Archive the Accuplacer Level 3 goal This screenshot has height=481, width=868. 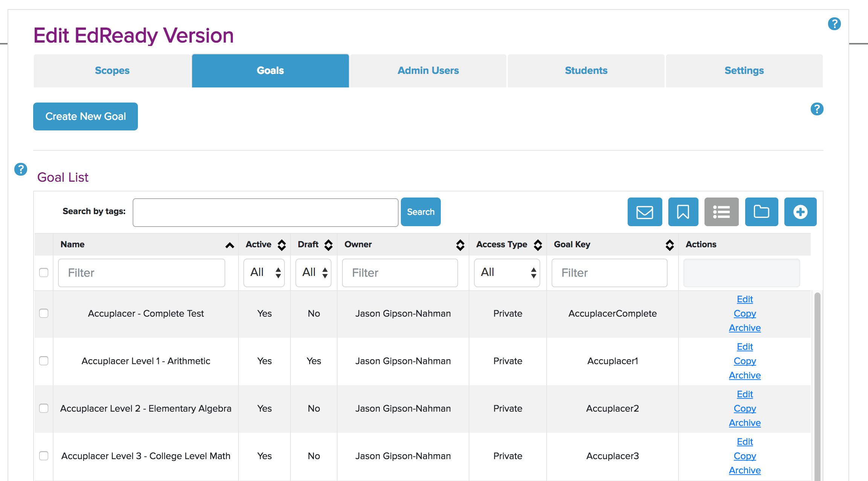[x=745, y=470]
